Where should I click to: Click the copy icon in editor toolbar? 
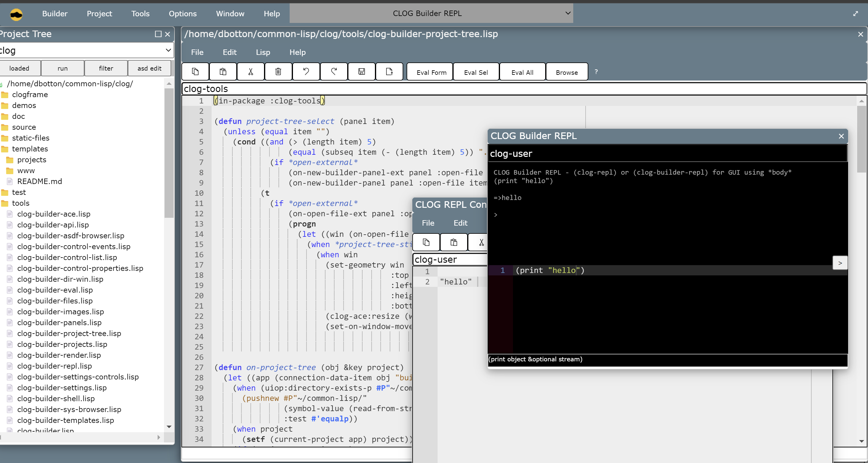(x=195, y=71)
